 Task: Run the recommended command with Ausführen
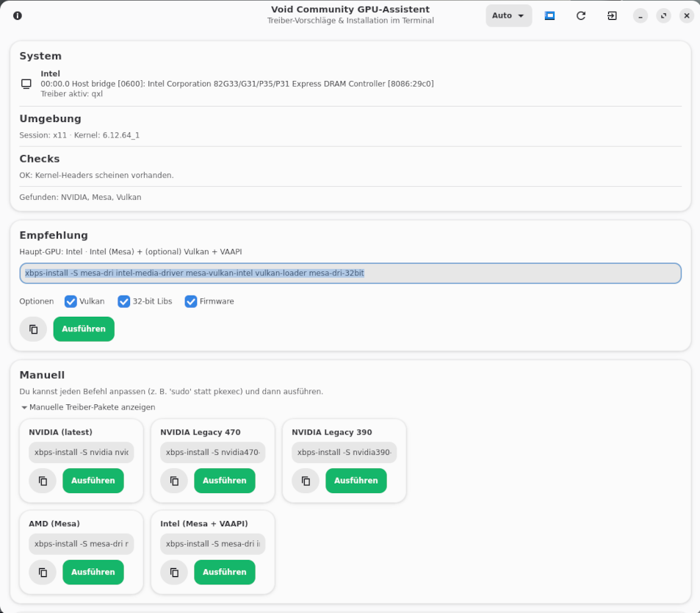click(x=84, y=329)
